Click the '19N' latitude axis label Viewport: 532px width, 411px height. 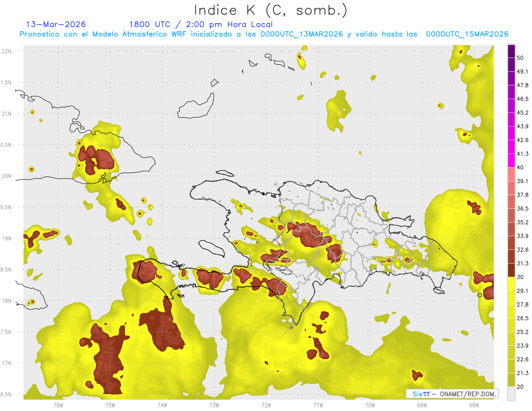[x=7, y=239]
